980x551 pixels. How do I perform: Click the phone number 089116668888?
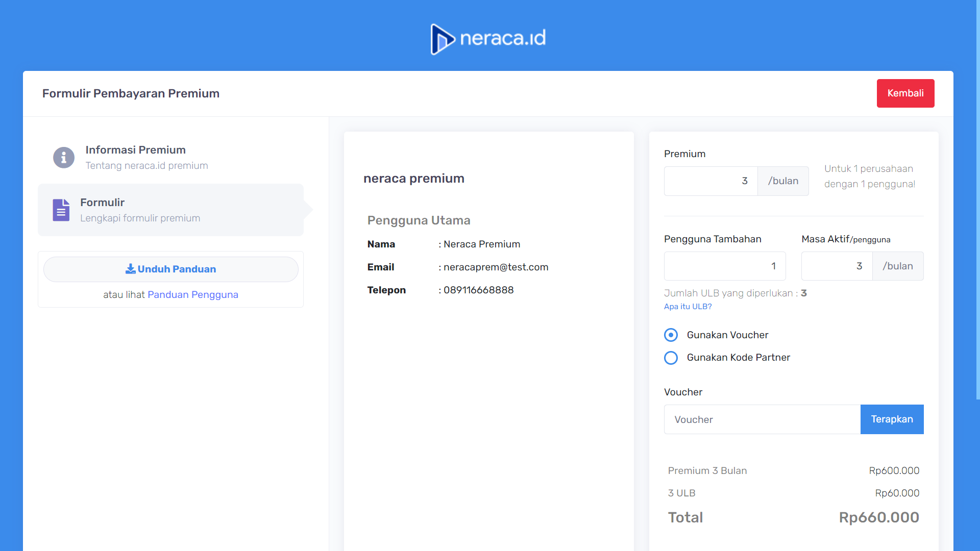pyautogui.click(x=478, y=290)
